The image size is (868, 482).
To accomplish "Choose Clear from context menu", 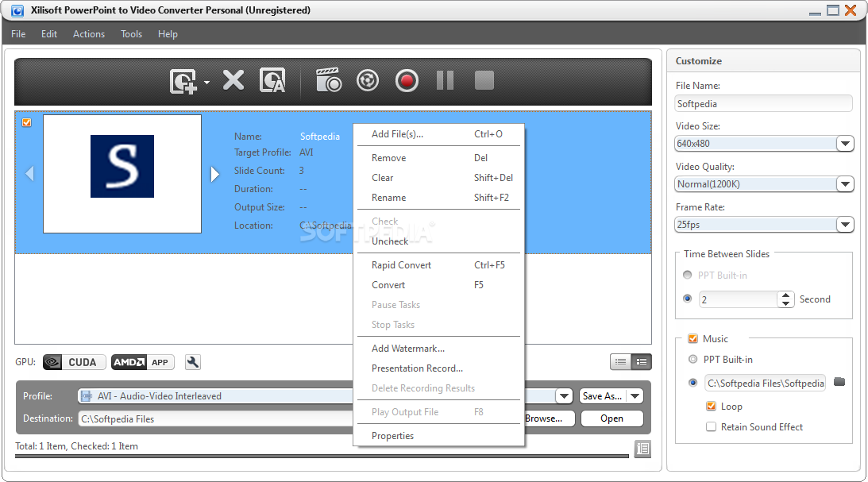I will [x=438, y=178].
